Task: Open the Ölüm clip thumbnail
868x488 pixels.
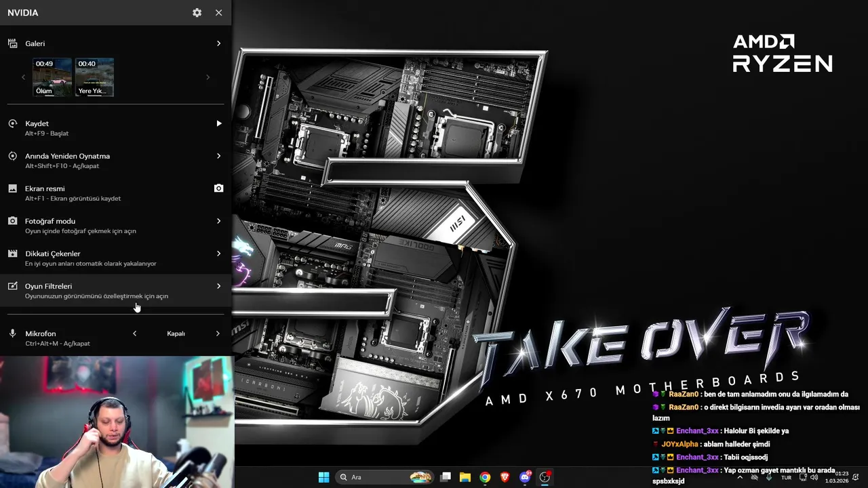Action: click(x=52, y=77)
